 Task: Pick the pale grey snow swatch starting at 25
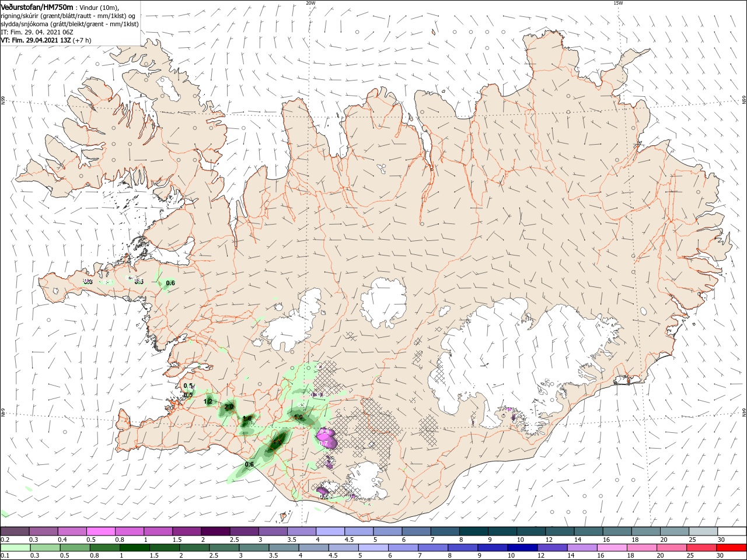(x=703, y=531)
